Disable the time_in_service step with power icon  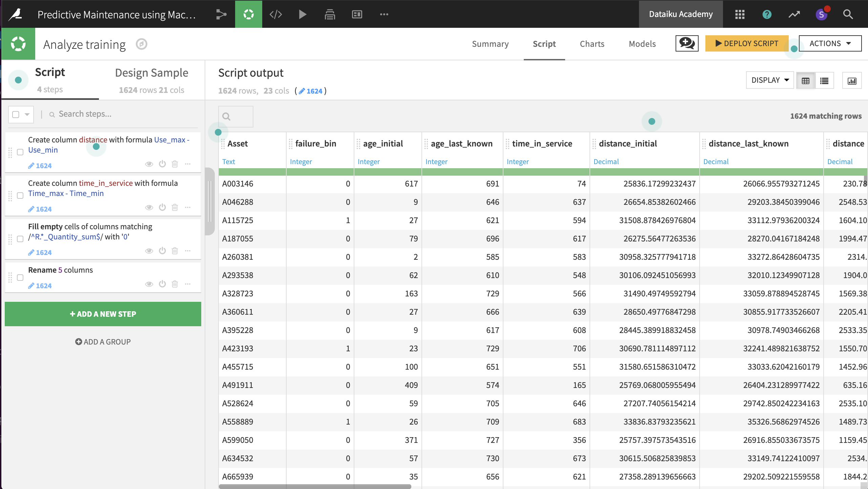162,207
